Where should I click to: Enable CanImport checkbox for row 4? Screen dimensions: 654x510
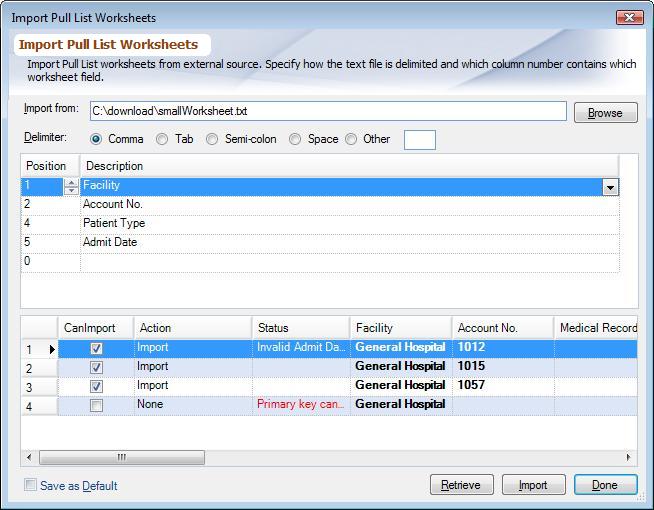[96, 405]
